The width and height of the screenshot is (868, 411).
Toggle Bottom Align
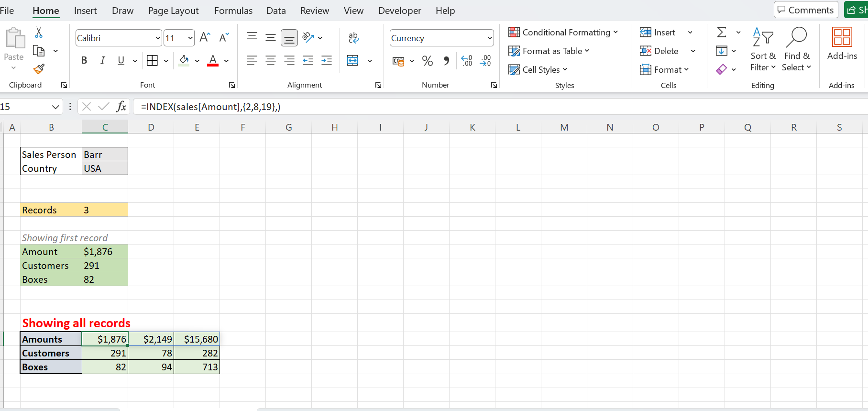[x=289, y=38]
